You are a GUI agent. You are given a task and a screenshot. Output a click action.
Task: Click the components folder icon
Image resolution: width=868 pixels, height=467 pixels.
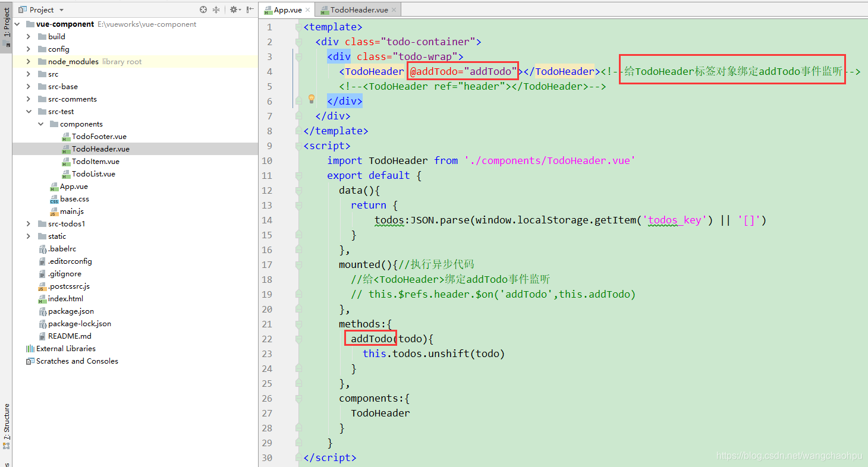[54, 124]
